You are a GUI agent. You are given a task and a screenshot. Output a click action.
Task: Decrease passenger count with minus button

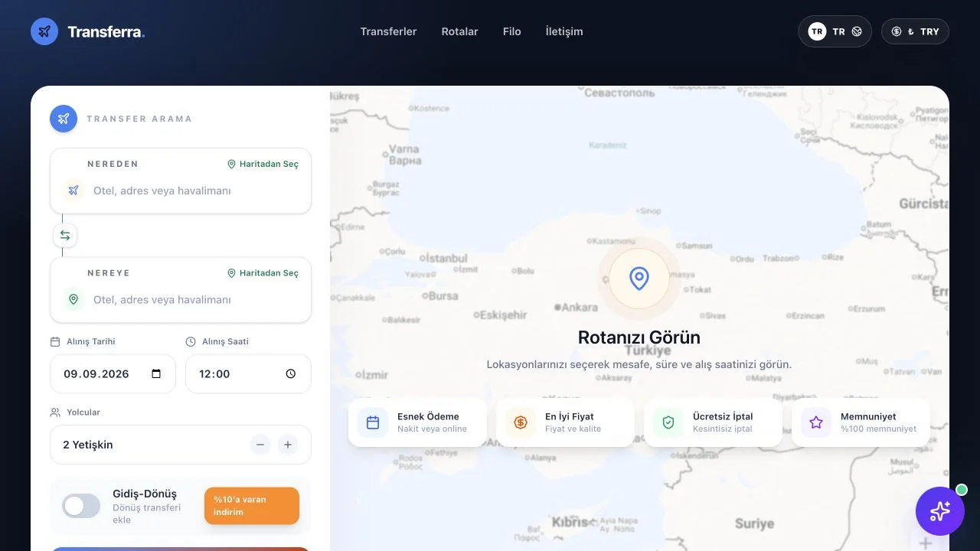[x=260, y=445]
